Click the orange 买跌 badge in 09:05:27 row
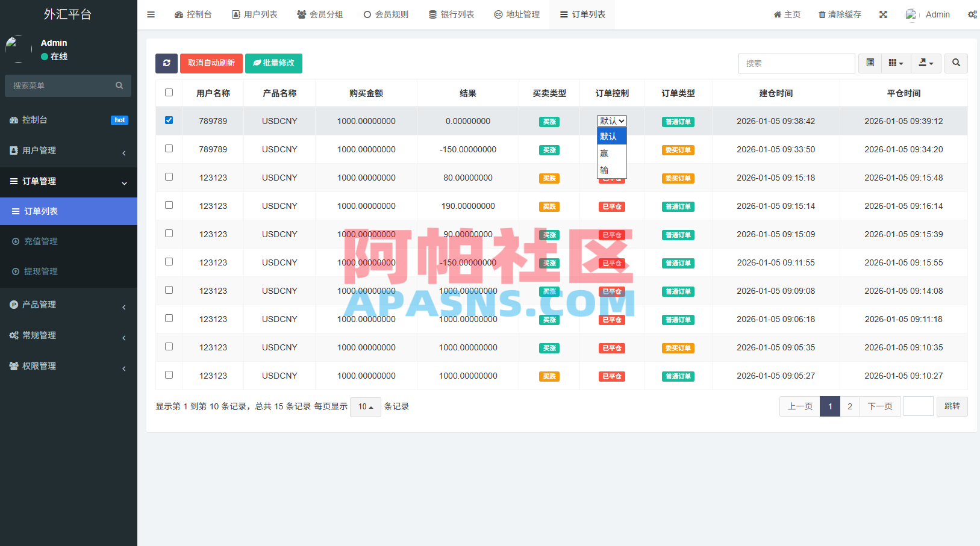 pyautogui.click(x=549, y=376)
